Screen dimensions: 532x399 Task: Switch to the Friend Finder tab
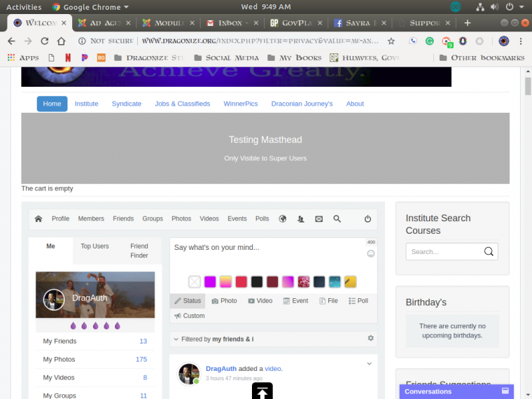139,251
